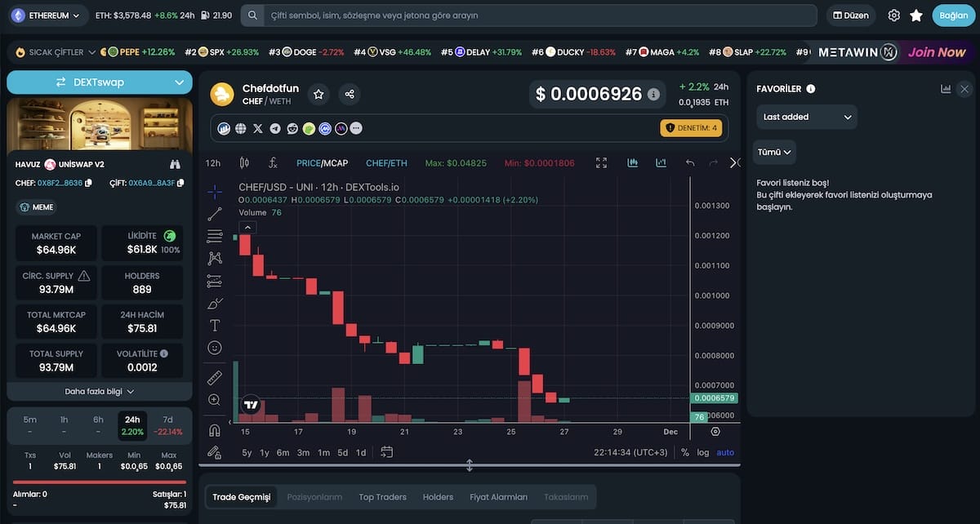
Task: Open the Holders tab
Action: click(x=438, y=497)
